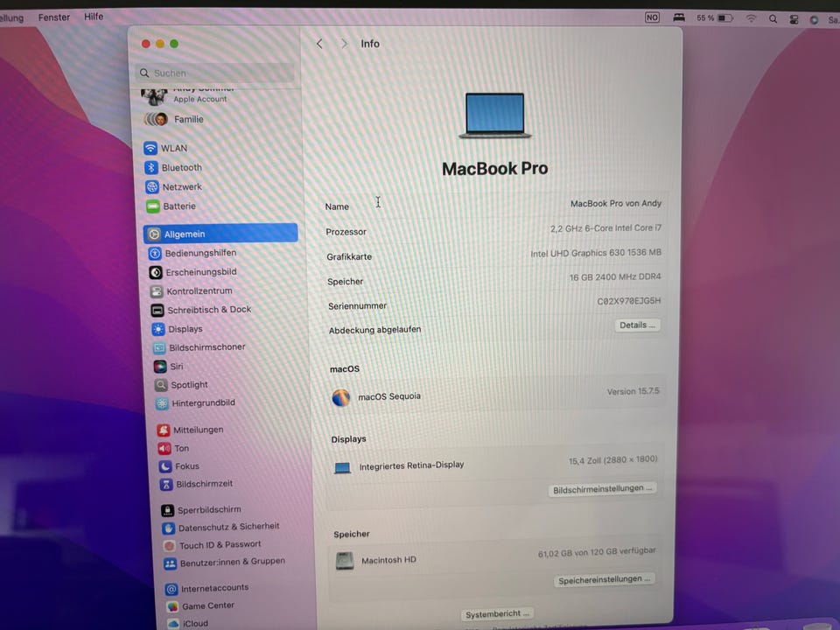The height and width of the screenshot is (630, 840).
Task: Open Bildschirmeinstellungen ...
Action: [602, 489]
